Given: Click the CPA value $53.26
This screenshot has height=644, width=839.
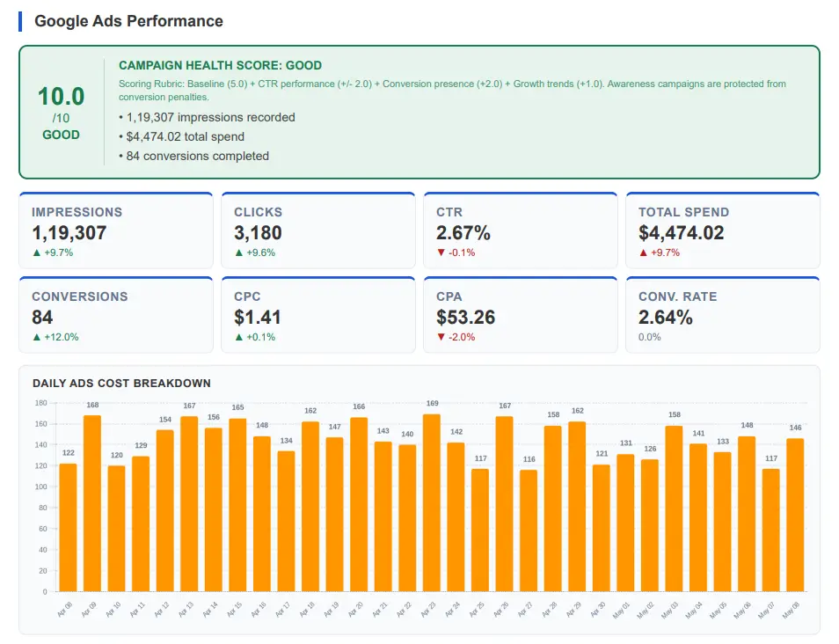Looking at the screenshot, I should pos(465,318).
